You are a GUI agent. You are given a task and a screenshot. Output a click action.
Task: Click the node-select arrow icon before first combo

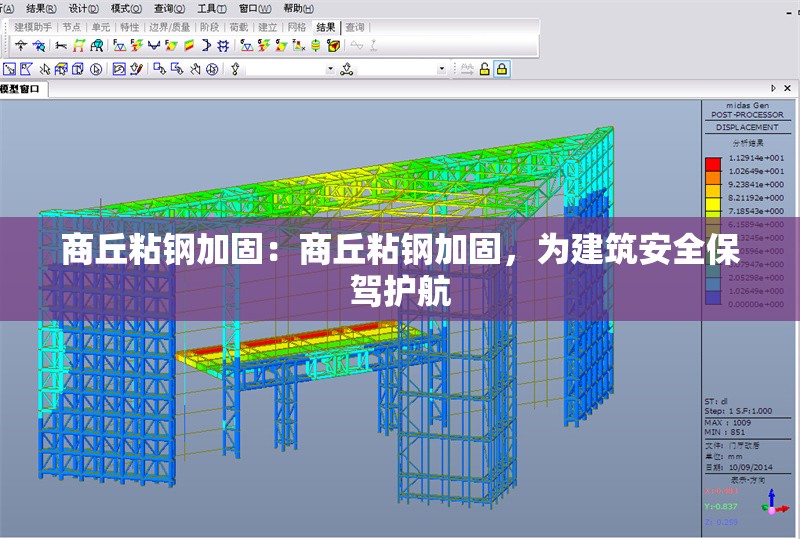[235, 69]
